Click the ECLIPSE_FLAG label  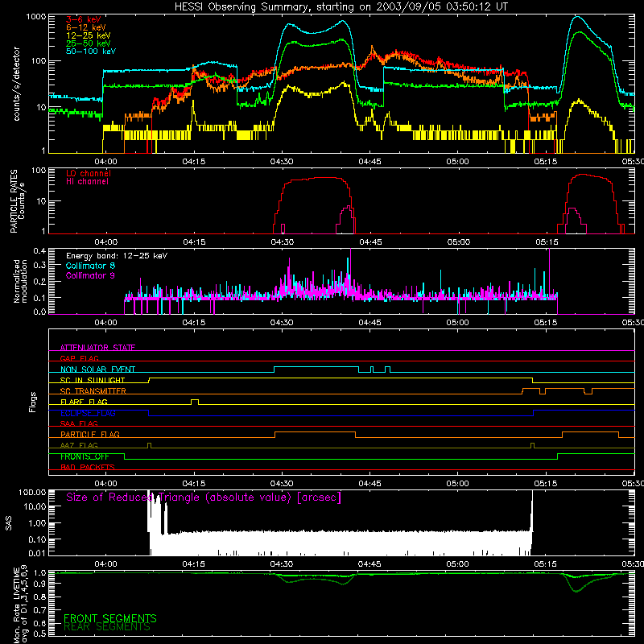coord(88,413)
